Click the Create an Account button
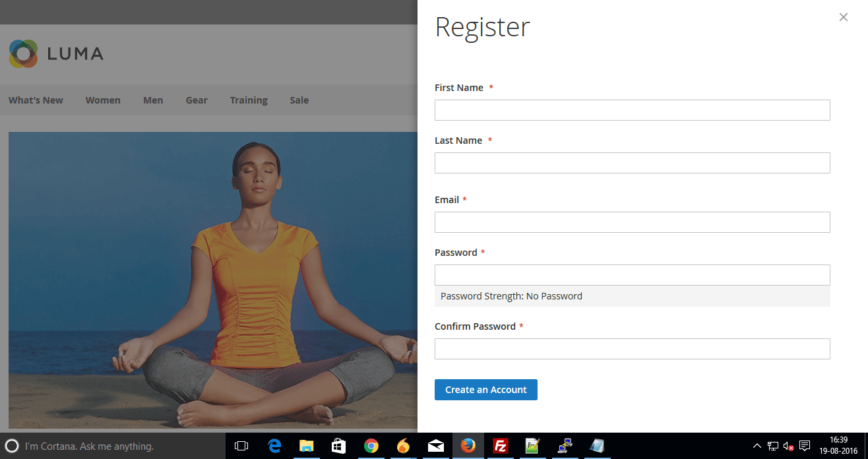This screenshot has width=868, height=459. click(485, 390)
